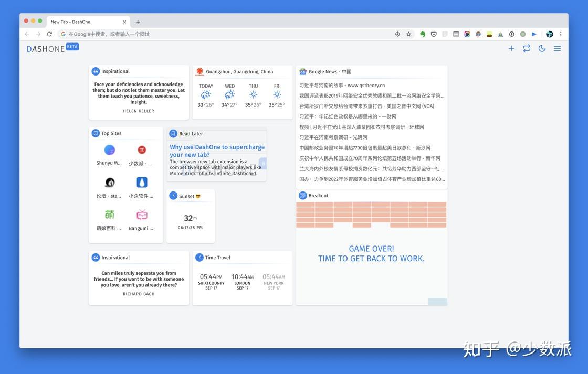The image size is (588, 374).
Task: Select the NEW YORK 05:44AM time
Action: tap(274, 282)
